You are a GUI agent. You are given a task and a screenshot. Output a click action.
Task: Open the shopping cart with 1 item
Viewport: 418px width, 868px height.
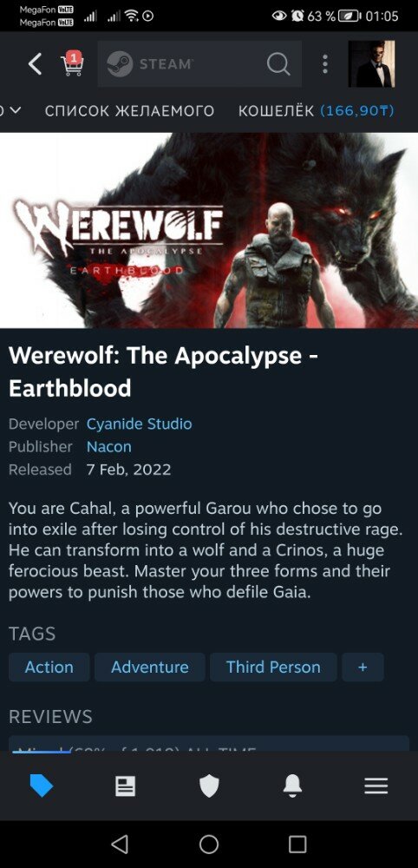click(72, 63)
